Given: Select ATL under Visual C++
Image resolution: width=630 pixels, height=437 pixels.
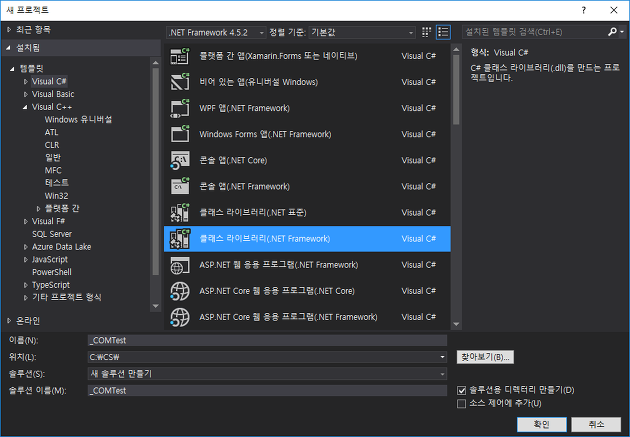Looking at the screenshot, I should pyautogui.click(x=51, y=132).
